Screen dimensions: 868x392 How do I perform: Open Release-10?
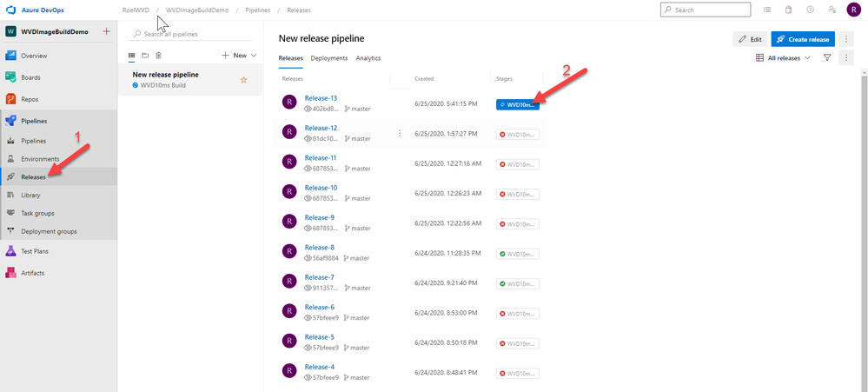point(321,188)
